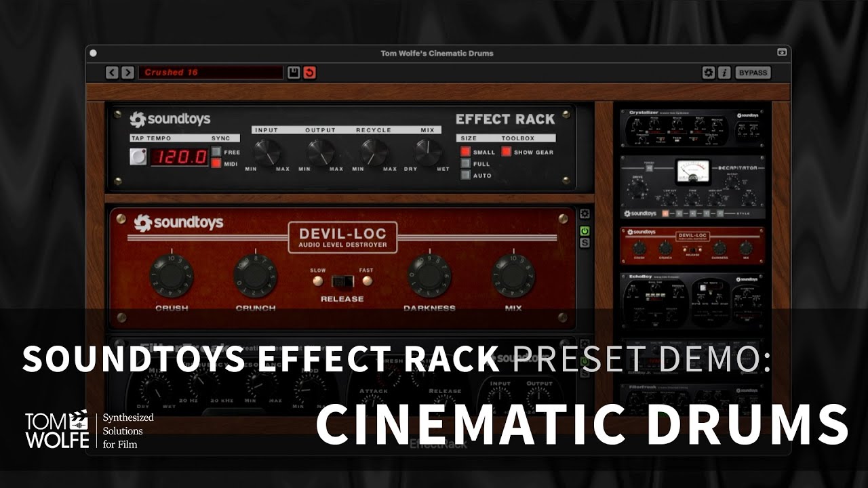This screenshot has height=488, width=868.
Task: Click the Tom Wolfe logo in the corner
Action: (x=57, y=429)
